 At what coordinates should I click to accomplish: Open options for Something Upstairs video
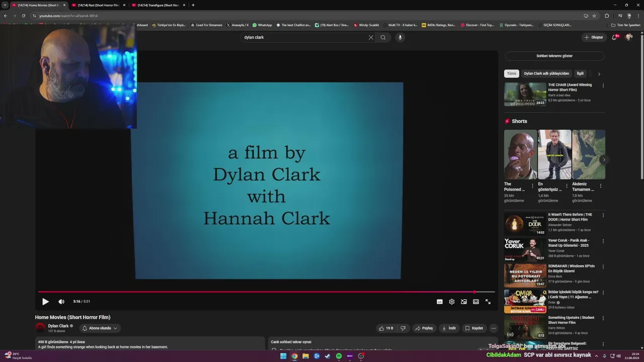click(603, 318)
